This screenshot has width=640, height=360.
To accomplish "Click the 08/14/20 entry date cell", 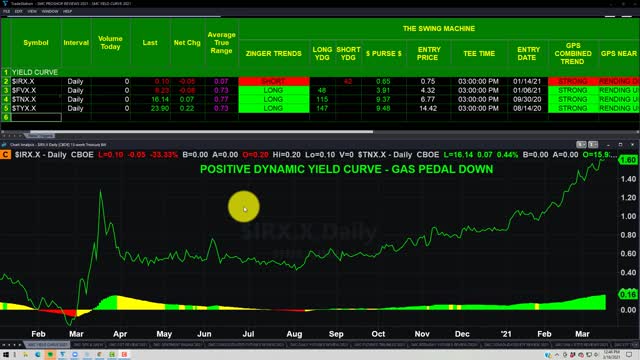I will (x=527, y=108).
